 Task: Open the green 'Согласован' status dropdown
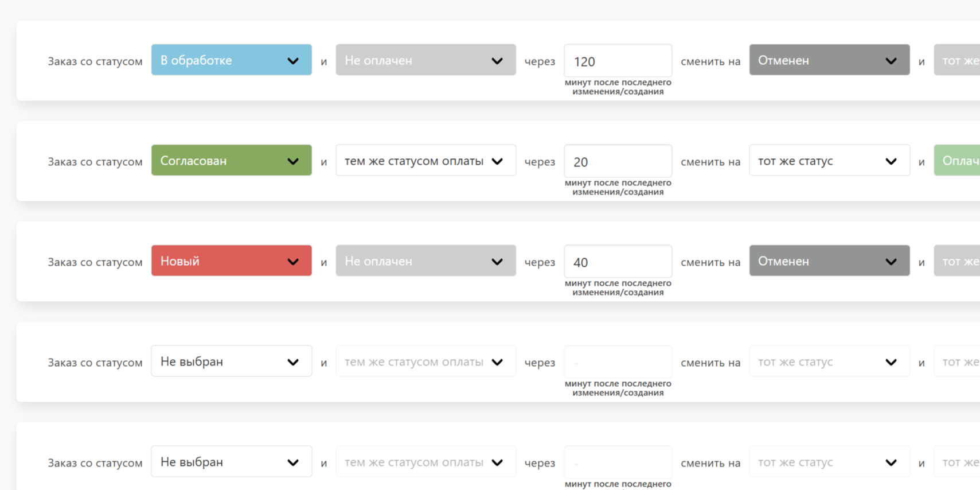tap(231, 161)
